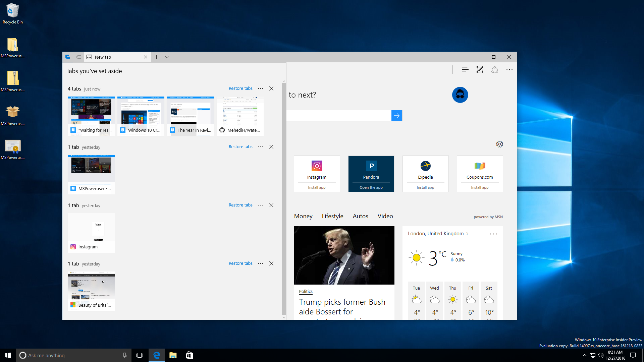
Task: Click the Share icon in Edge toolbar
Action: (x=495, y=70)
